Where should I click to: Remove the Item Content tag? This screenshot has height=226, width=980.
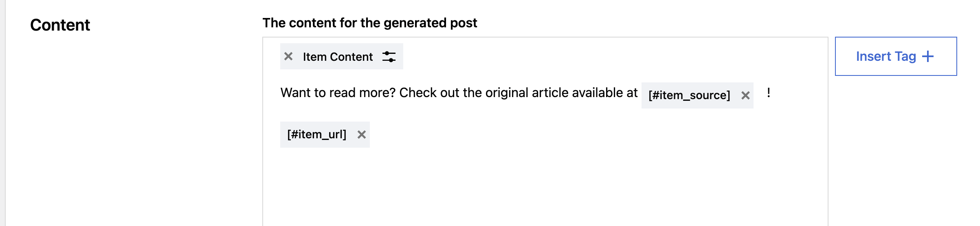(x=288, y=56)
